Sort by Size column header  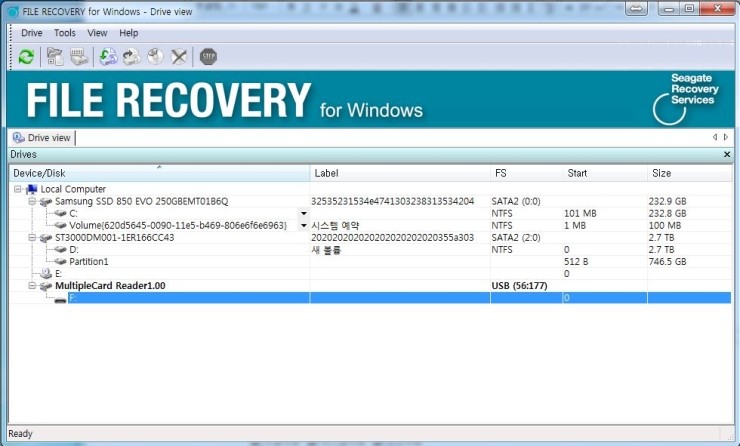point(690,173)
